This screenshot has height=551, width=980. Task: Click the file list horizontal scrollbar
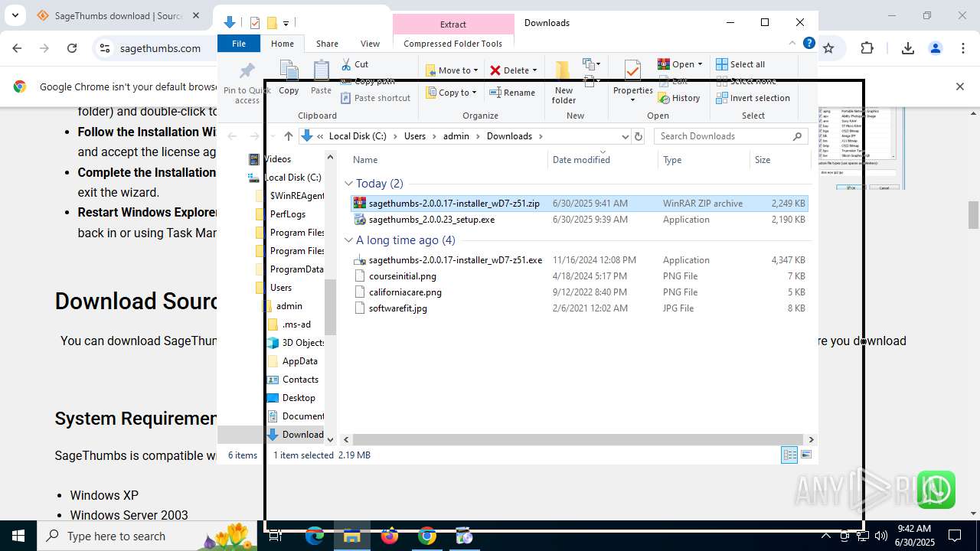[x=578, y=439]
